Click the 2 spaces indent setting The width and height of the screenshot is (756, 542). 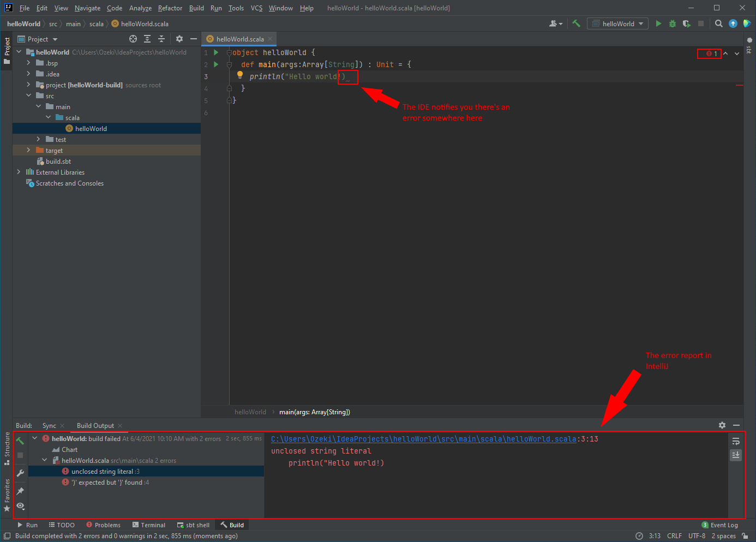click(x=724, y=536)
